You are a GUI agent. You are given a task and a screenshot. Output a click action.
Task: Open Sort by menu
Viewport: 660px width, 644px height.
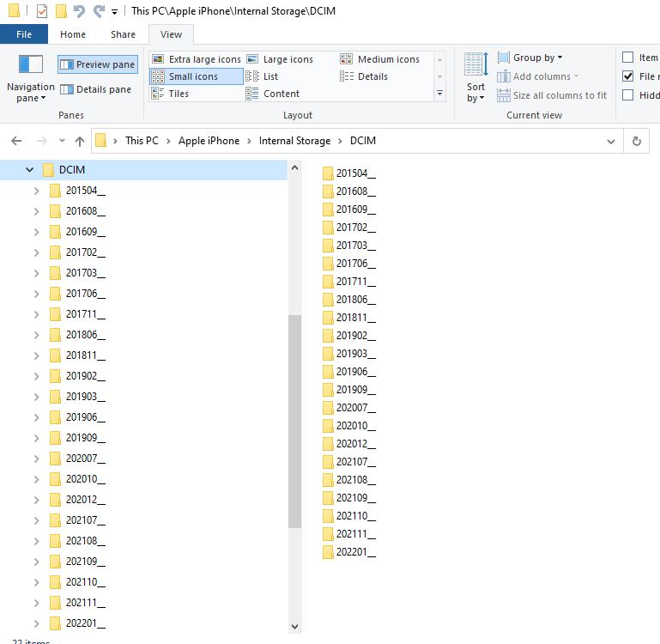[475, 77]
